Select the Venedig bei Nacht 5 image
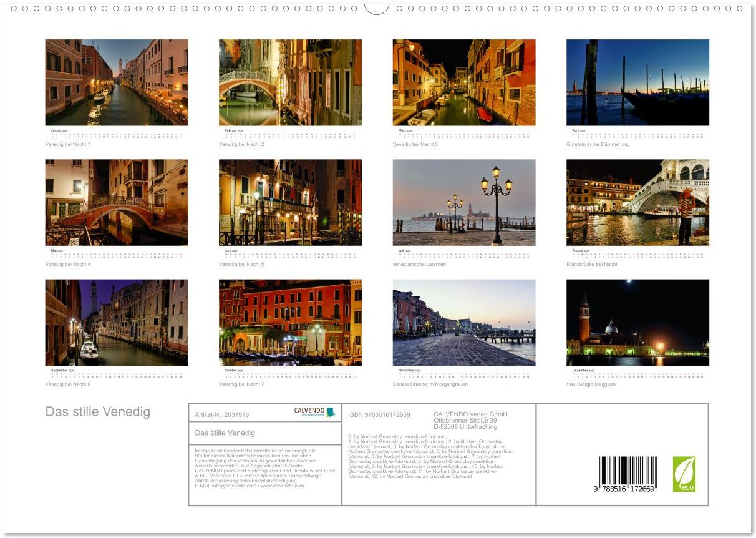This screenshot has height=538, width=756. point(290,202)
